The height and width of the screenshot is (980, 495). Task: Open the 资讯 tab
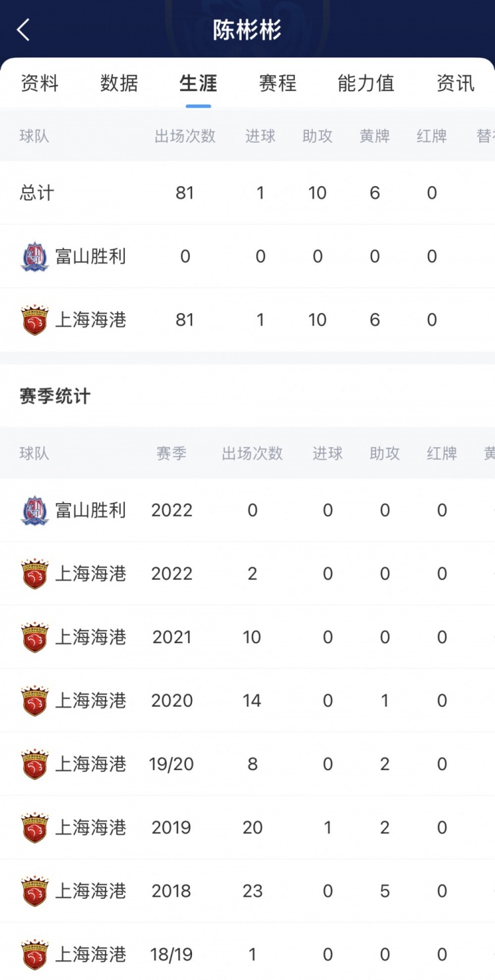coord(455,83)
